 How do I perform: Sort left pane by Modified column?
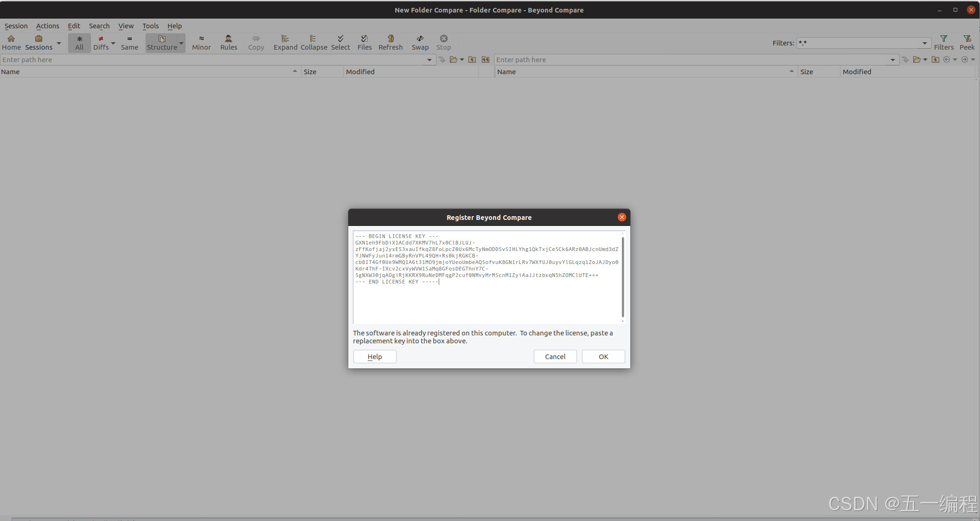pyautogui.click(x=411, y=72)
